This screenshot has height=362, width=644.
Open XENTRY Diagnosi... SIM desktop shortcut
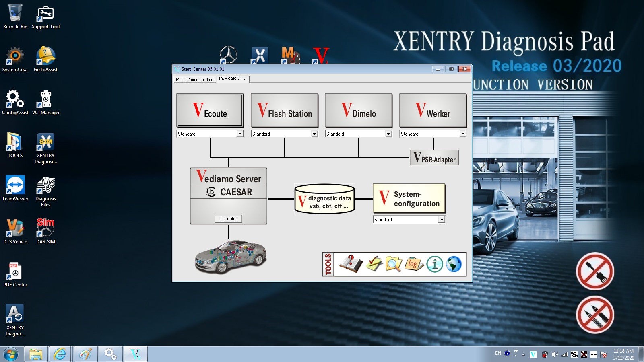pyautogui.click(x=45, y=148)
